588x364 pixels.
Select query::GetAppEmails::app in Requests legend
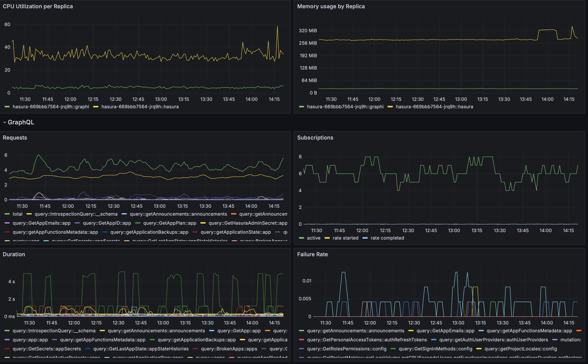point(41,223)
